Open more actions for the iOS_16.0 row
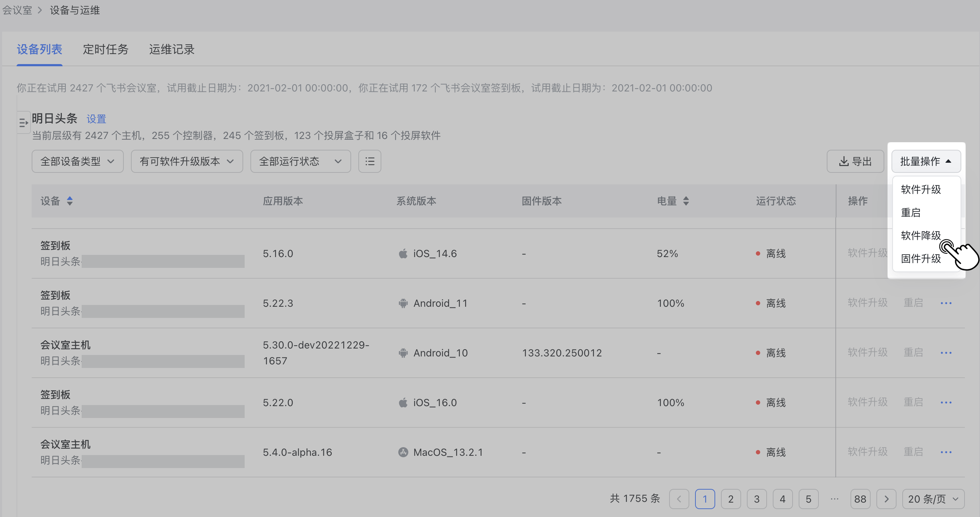This screenshot has height=517, width=980. click(946, 403)
